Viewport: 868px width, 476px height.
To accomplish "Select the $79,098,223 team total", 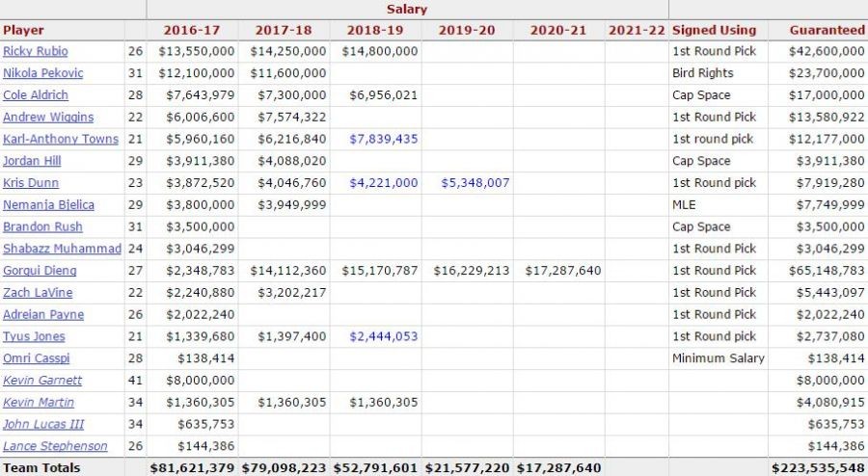I will (284, 468).
